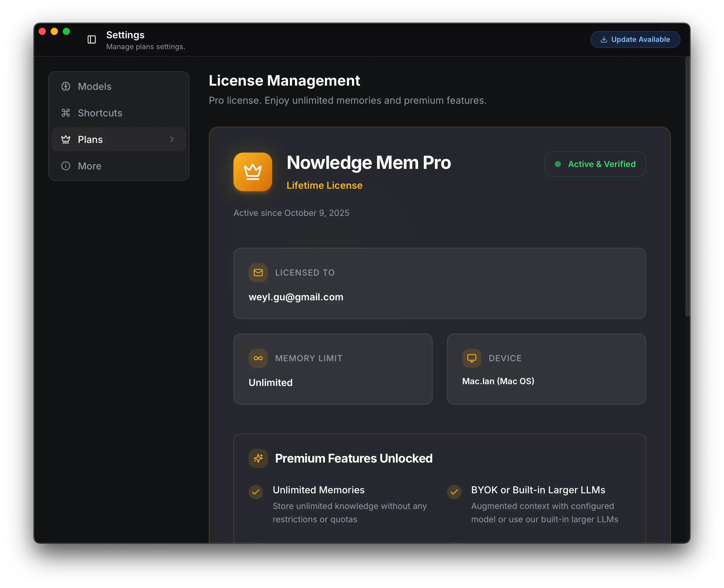Toggle the sidebar panel icon
The width and height of the screenshot is (724, 588).
[x=91, y=40]
